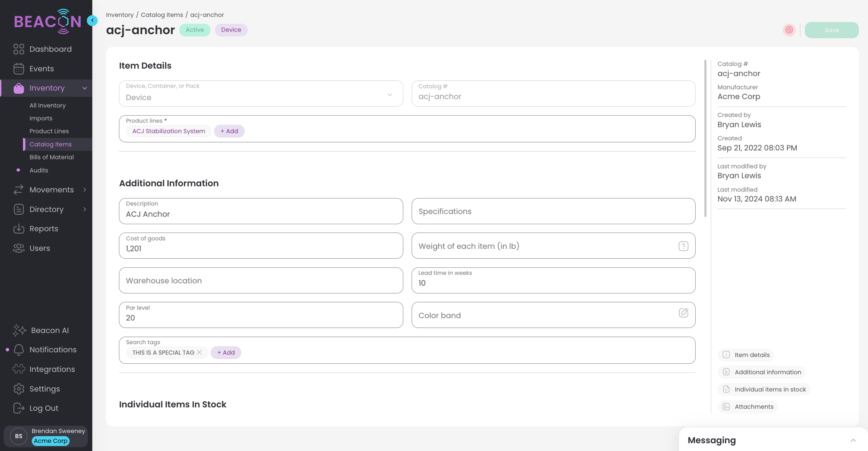Viewport: 868px width, 451px height.
Task: Expand the Movements submenu
Action: 85,190
